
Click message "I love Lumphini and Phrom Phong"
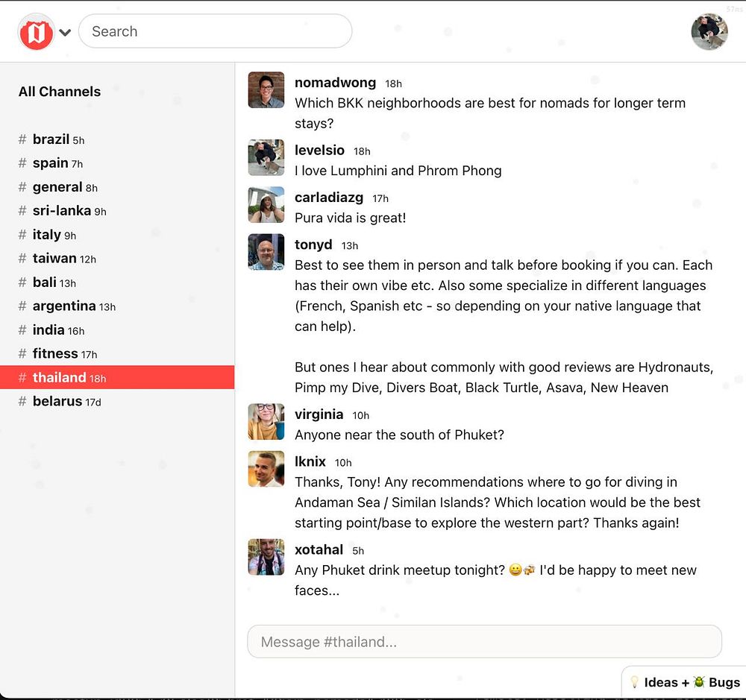click(x=398, y=171)
